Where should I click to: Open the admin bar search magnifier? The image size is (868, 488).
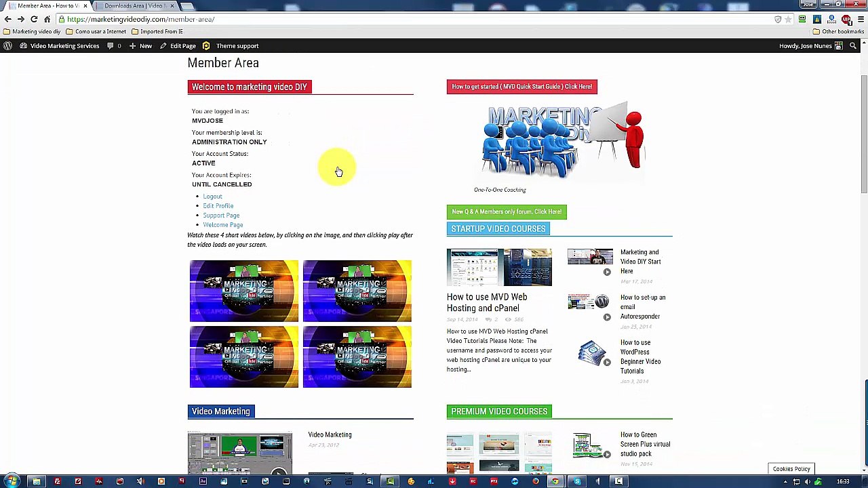coord(853,45)
